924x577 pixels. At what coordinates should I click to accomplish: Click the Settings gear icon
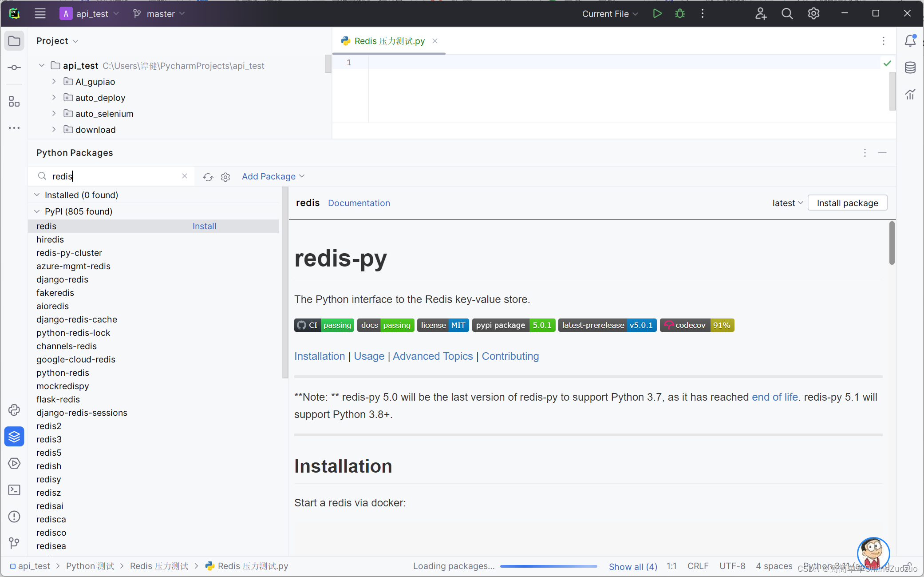click(x=813, y=13)
